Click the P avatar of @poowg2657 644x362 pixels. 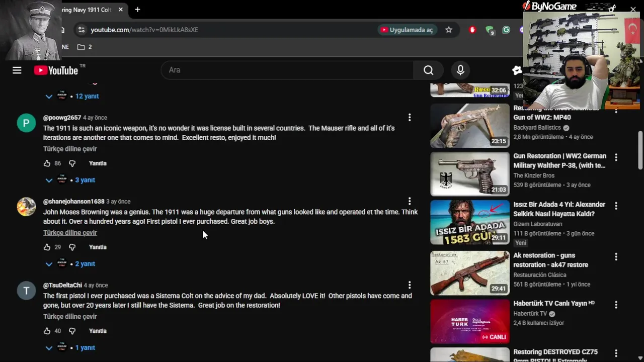tap(26, 123)
